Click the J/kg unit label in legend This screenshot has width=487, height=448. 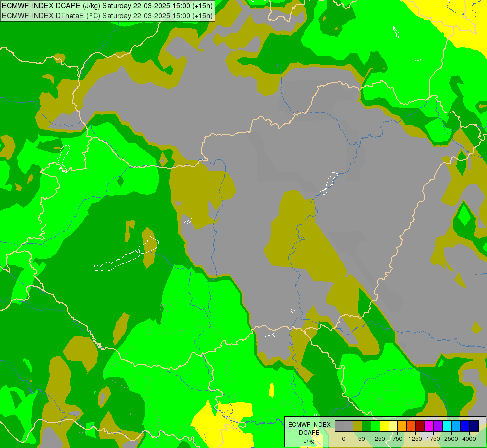pyautogui.click(x=309, y=441)
